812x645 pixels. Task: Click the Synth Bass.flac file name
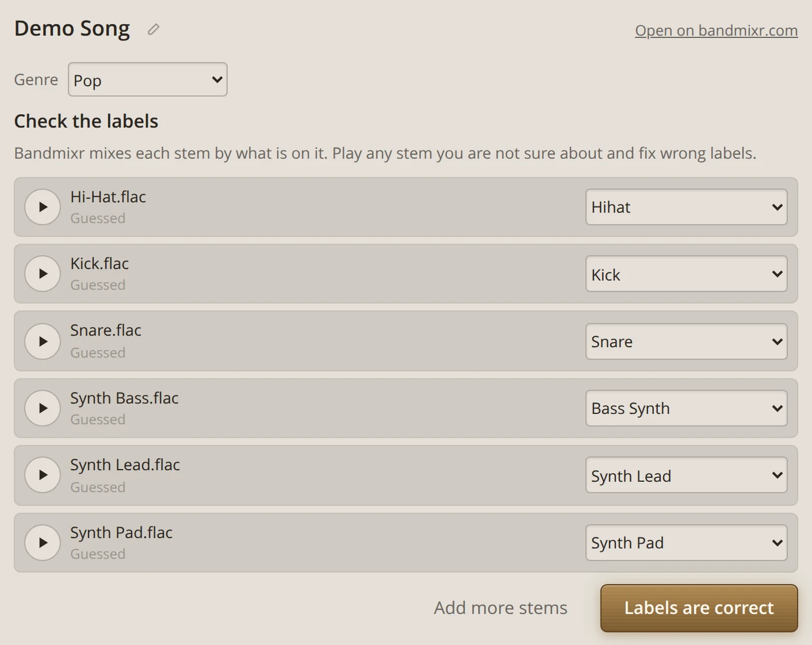click(124, 398)
